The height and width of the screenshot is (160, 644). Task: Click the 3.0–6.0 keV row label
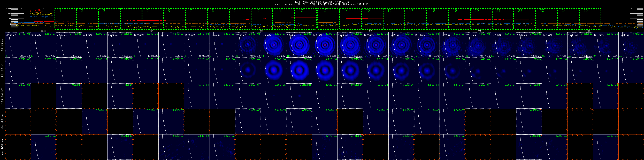point(2,45)
